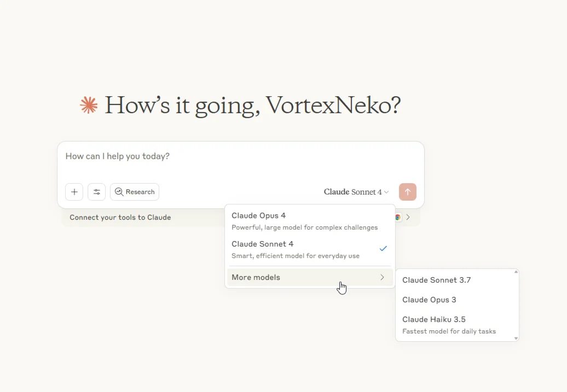
Task: Click the scroll down arrow in the models submenu
Action: click(516, 338)
